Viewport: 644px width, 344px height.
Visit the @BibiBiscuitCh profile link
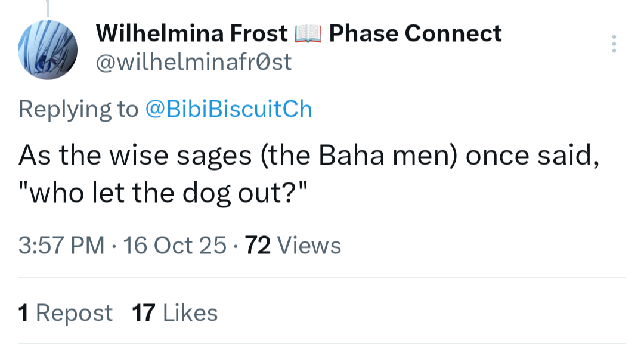tap(228, 109)
